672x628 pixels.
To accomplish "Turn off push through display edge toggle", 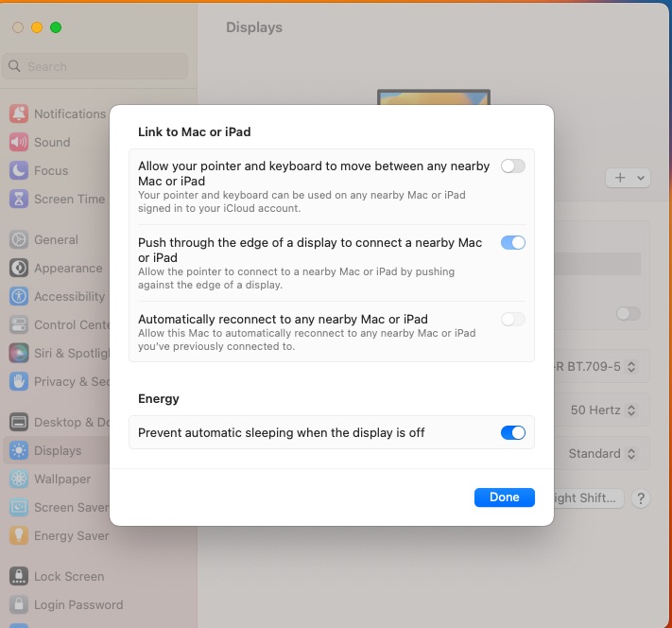I will [513, 243].
